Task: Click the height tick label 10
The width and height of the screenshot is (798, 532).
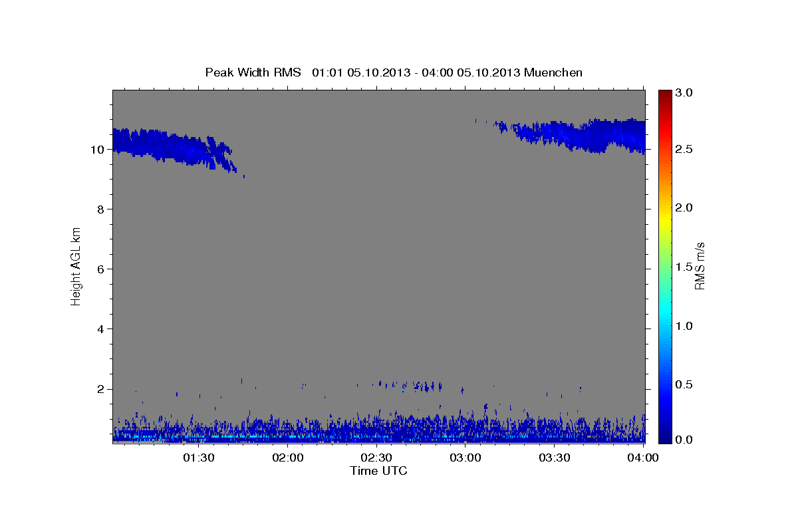Action: tap(98, 150)
